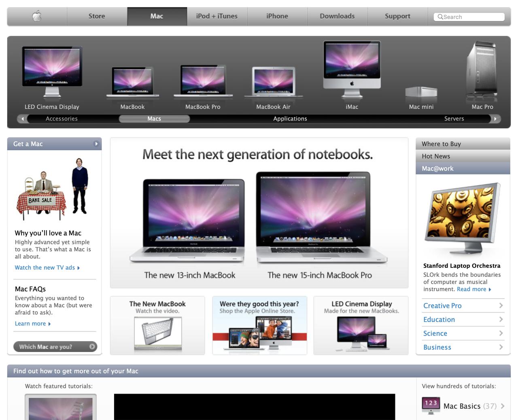Click the black tutorial video player
This screenshot has width=518, height=420.
click(255, 407)
